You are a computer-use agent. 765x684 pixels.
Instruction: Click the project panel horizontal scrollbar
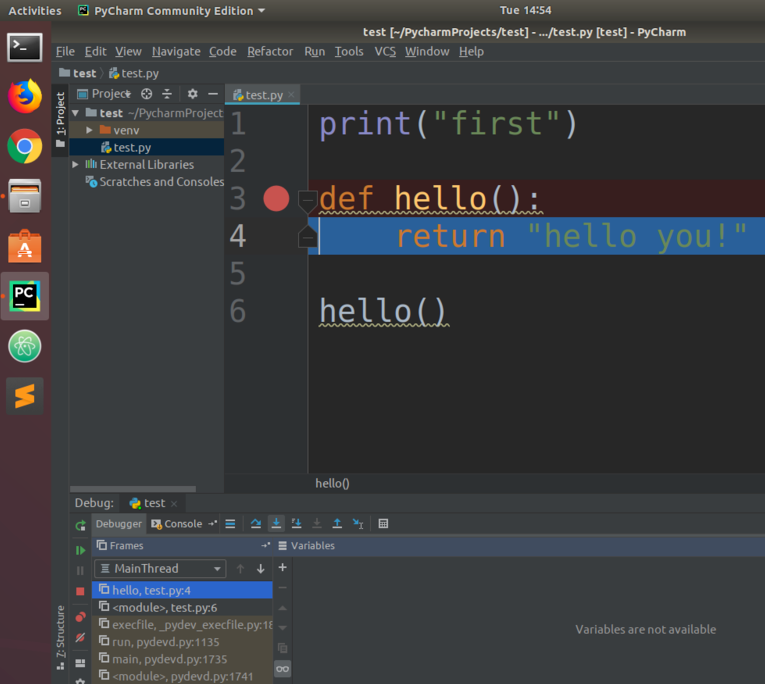(133, 489)
